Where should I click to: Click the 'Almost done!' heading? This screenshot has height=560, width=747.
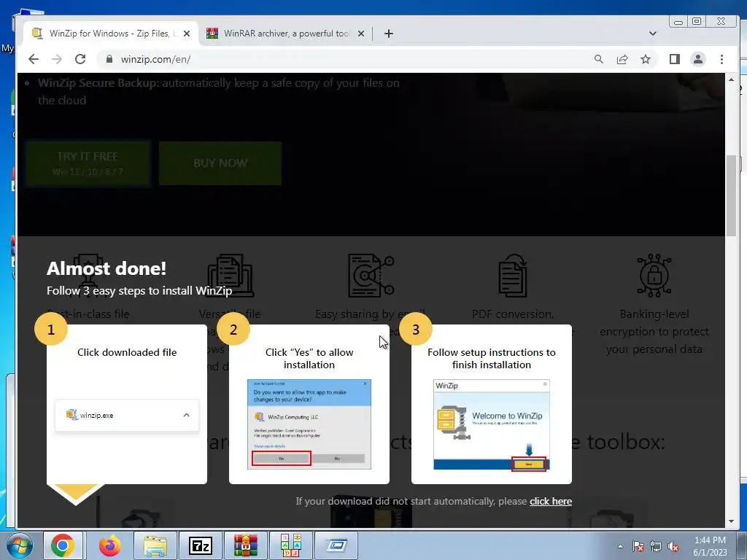click(107, 268)
